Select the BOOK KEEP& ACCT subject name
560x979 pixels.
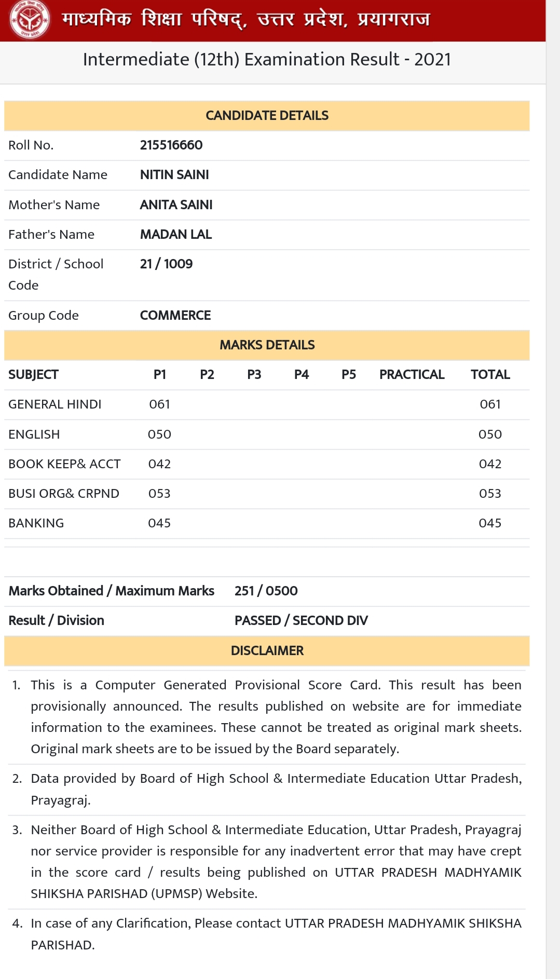[64, 464]
